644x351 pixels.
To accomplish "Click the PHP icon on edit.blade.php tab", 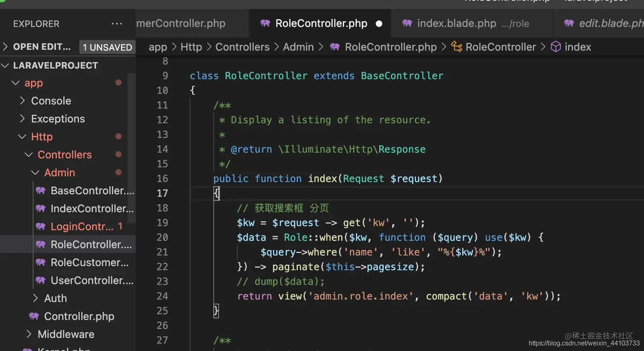I will tap(569, 23).
